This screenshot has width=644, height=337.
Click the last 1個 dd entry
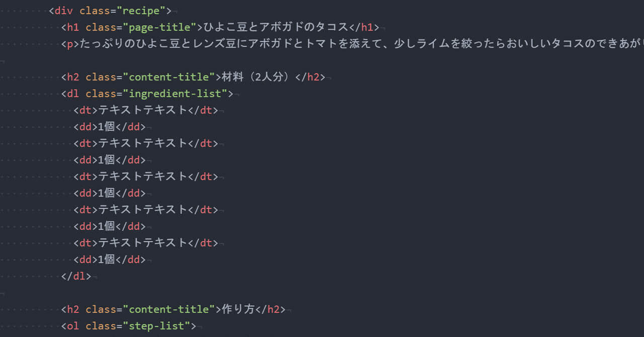click(107, 260)
